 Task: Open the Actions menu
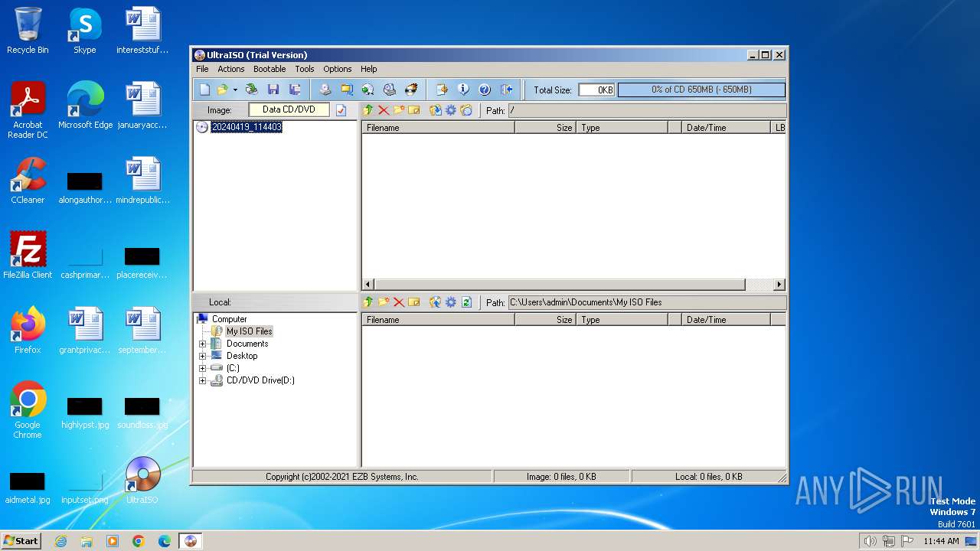[x=231, y=69]
